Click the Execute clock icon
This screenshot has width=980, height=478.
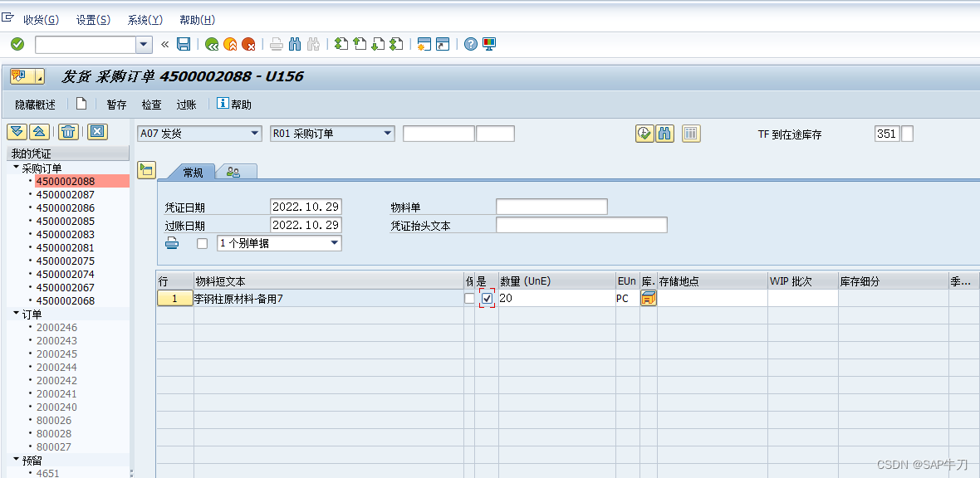point(645,134)
